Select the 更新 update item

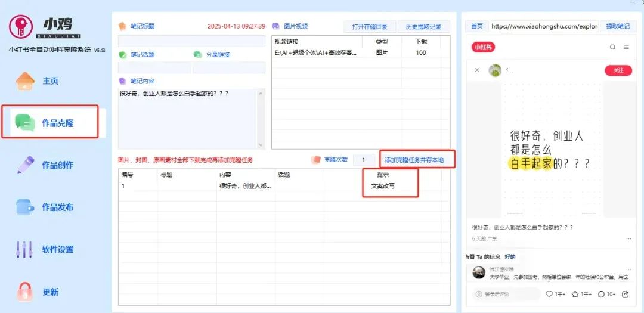pos(50,292)
